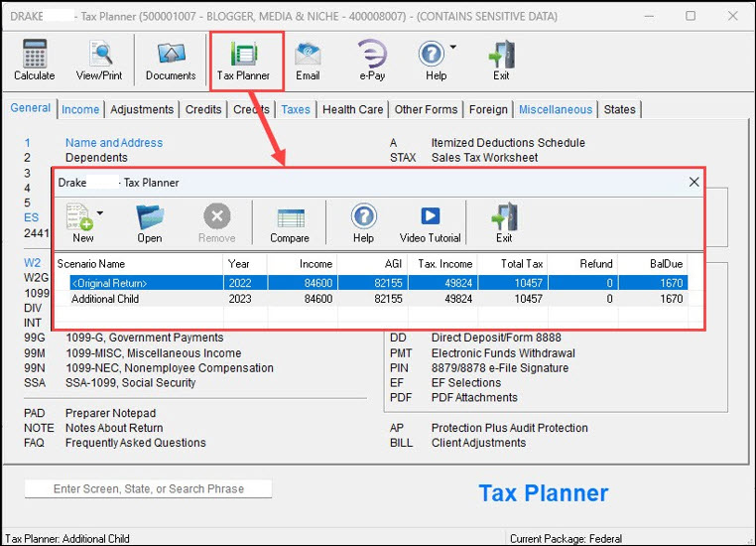Expand the New scenario dropdown arrow
This screenshot has width=756, height=546.
pos(100,212)
